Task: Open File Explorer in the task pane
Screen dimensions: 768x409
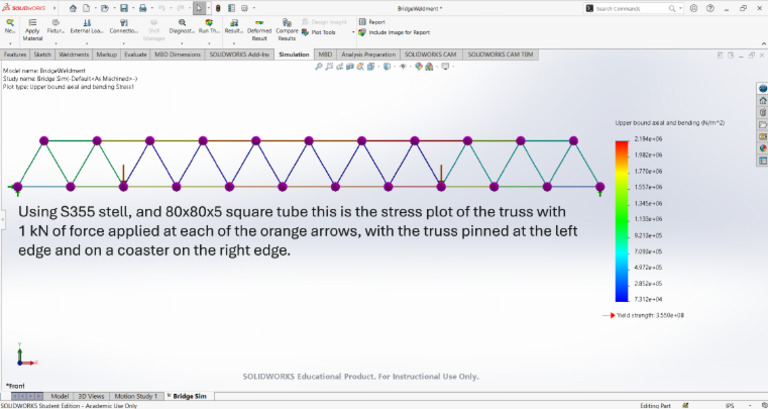Action: [x=763, y=124]
